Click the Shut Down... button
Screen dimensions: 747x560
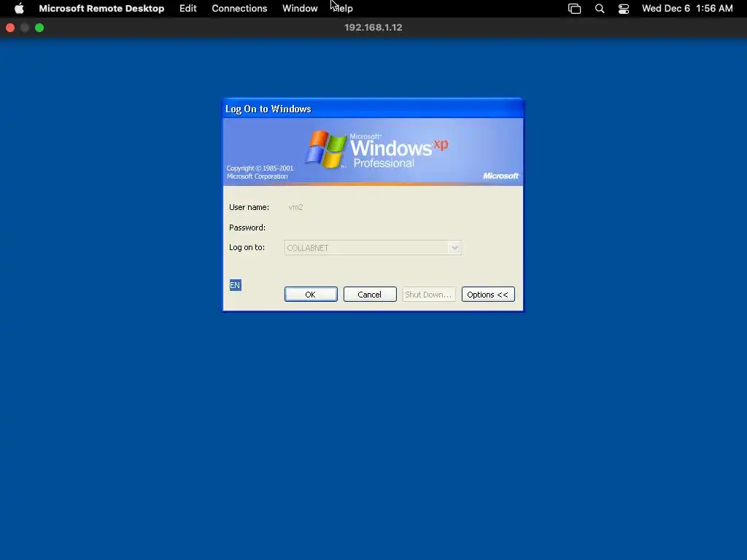pos(429,295)
